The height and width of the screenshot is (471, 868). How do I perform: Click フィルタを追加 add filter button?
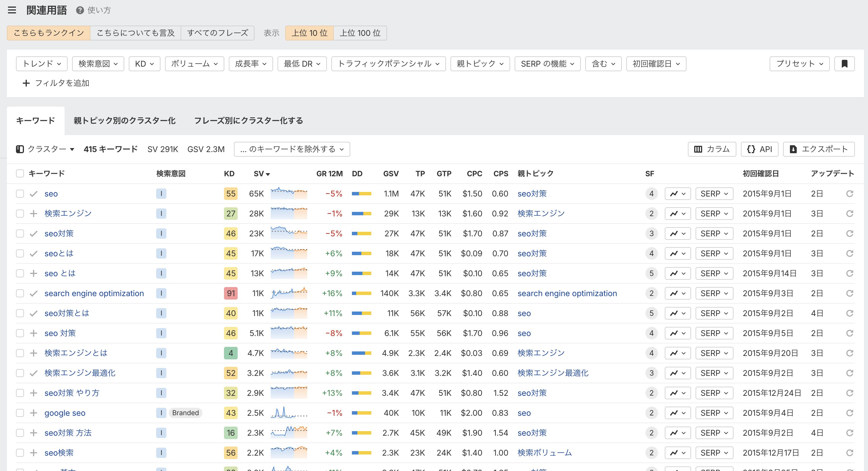pyautogui.click(x=56, y=83)
